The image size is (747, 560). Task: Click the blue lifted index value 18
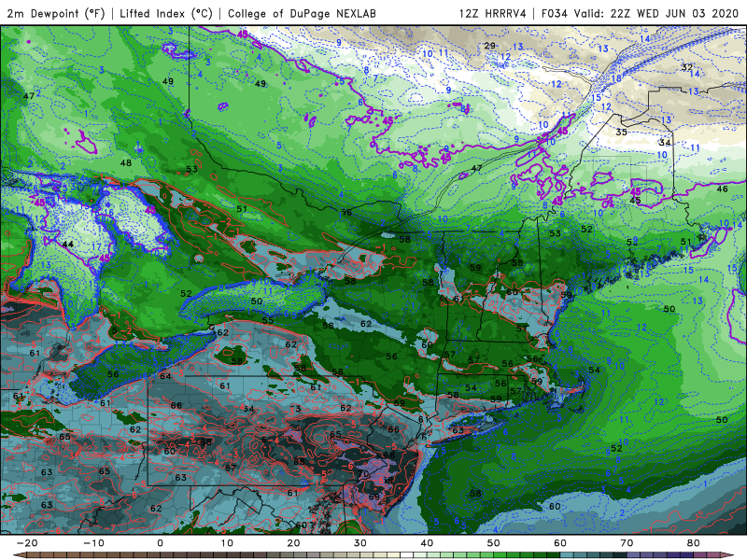(616, 78)
